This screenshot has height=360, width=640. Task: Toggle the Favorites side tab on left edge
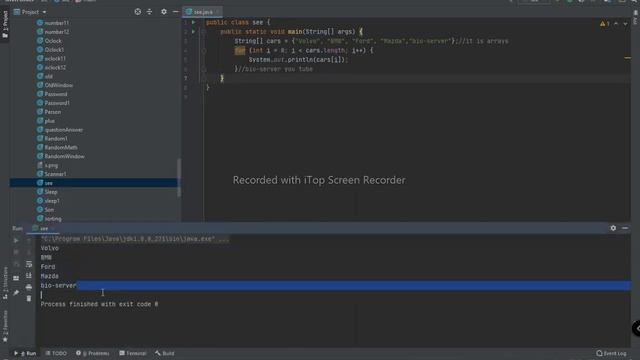[x=5, y=326]
